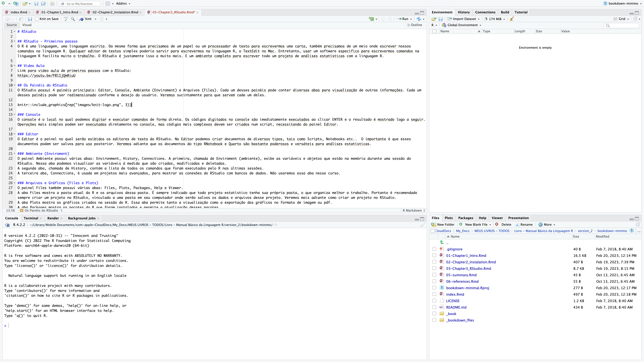Go to next chunk down arrow
Viewport: 644px width, 362px height.
390,19
